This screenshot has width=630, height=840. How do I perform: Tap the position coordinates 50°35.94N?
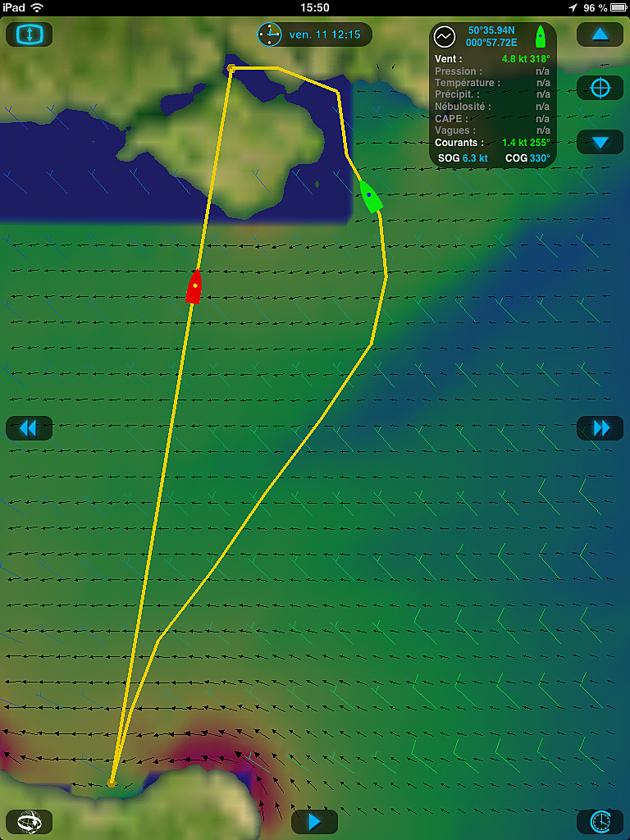pyautogui.click(x=491, y=30)
